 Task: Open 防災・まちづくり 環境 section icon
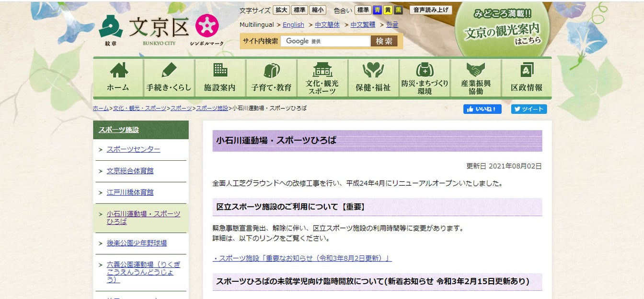click(425, 70)
